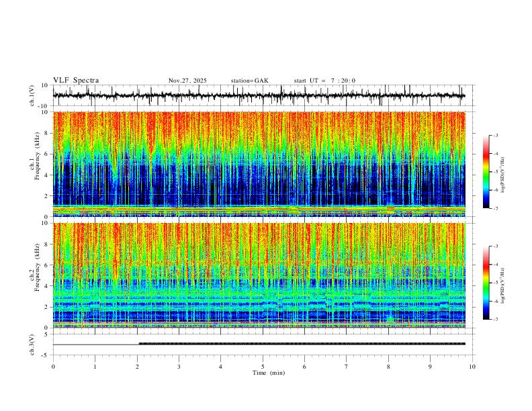This screenshot has width=532, height=411.
Task: Click the time axis tick label "5"
Action: [x=263, y=367]
